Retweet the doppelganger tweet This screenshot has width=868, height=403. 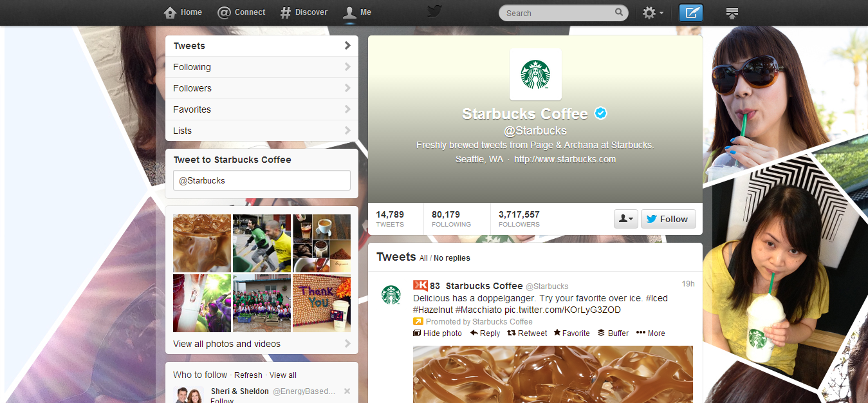click(x=527, y=333)
